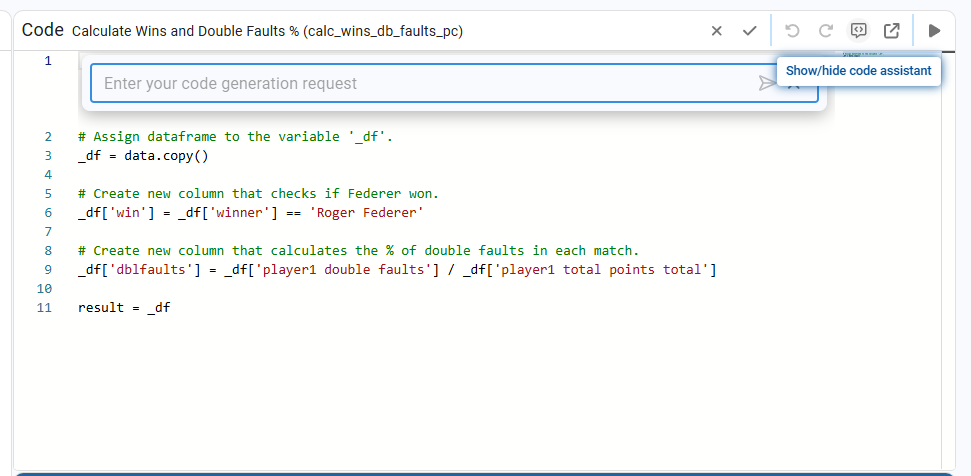Toggle the show/hide code assistant icon
971x476 pixels.
858,31
